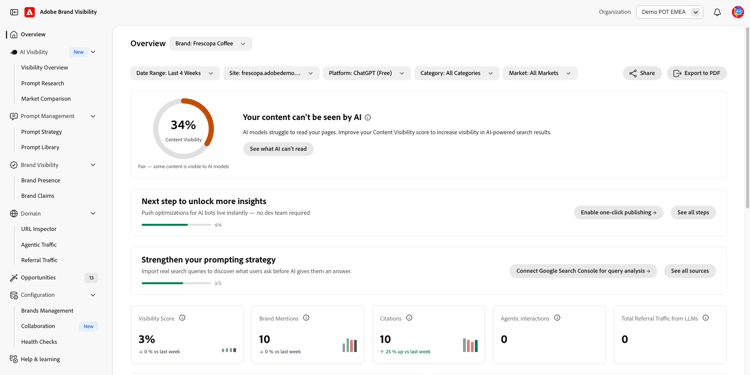Screen dimensions: 750x375
Task: Toggle the sidebar panel icon
Action: [x=14, y=12]
